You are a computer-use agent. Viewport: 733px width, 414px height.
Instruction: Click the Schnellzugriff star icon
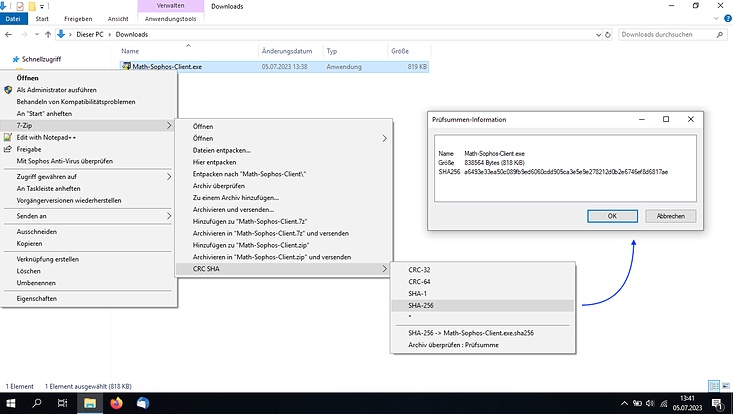[x=16, y=59]
